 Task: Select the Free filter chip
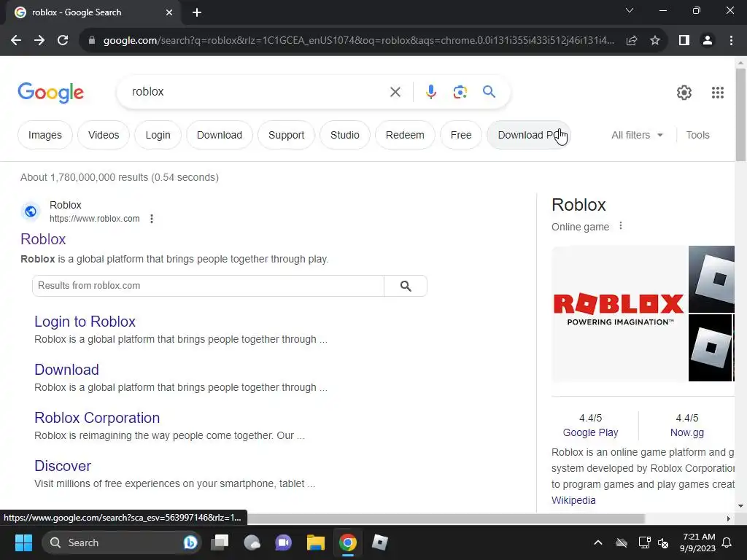click(461, 135)
